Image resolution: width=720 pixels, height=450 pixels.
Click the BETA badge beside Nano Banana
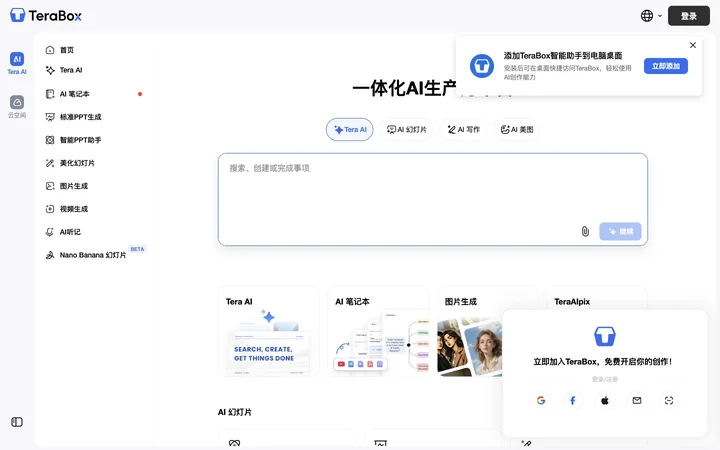click(137, 249)
